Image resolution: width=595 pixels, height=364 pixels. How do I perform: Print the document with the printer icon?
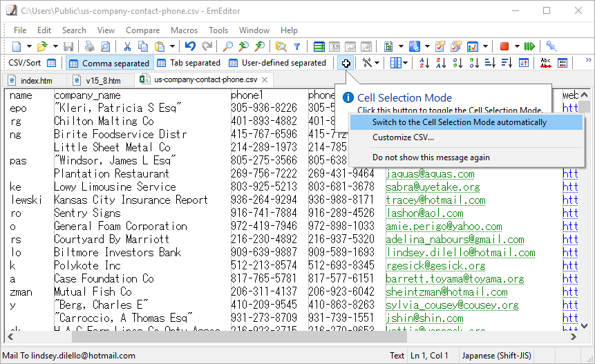(x=89, y=47)
